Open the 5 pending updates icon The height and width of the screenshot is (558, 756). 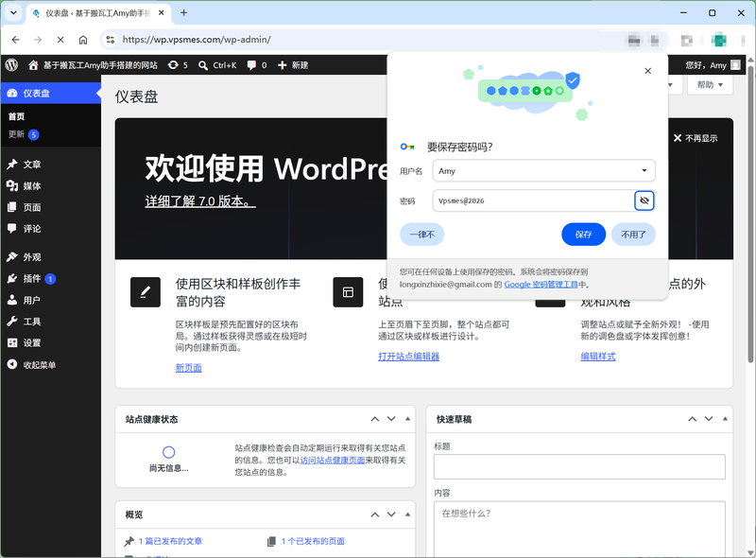(178, 65)
